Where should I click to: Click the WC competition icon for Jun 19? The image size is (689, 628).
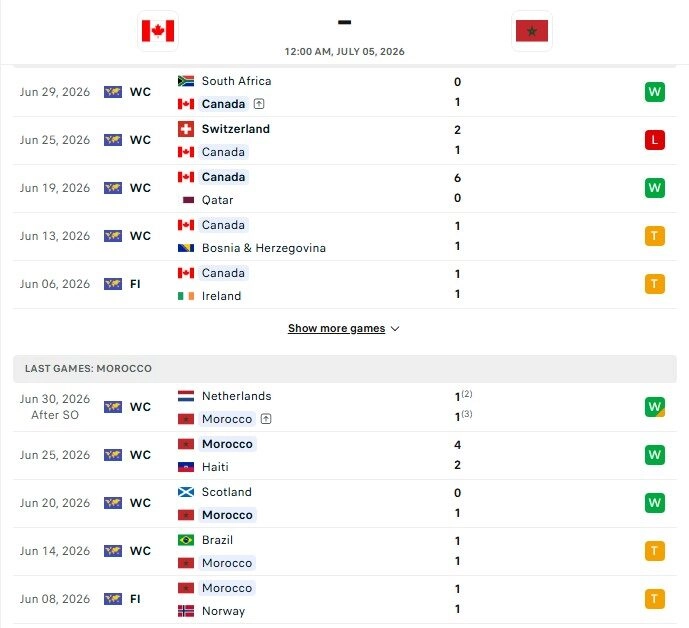113,188
